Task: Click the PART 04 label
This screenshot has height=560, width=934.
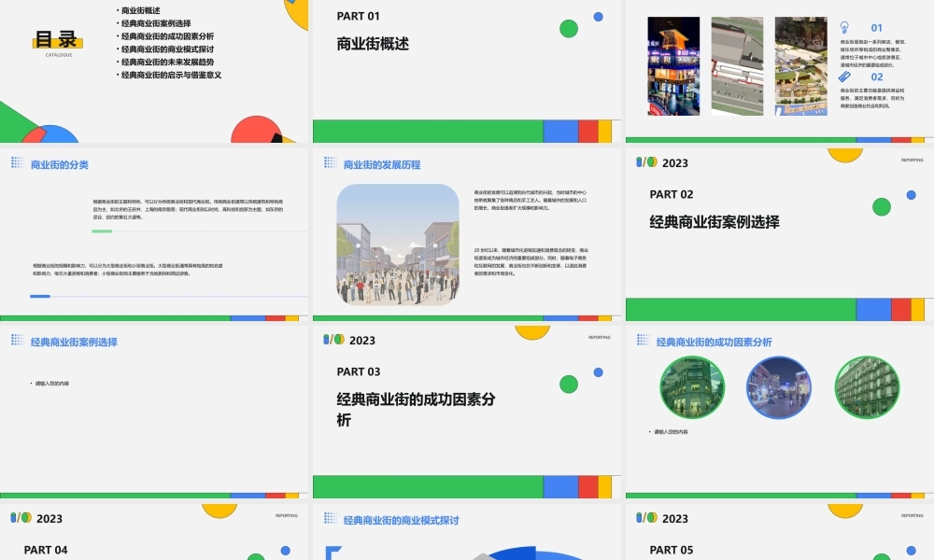Action: 45,551
